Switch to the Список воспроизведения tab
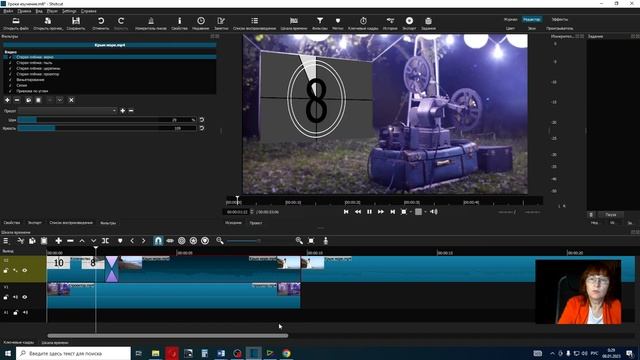640x360 pixels. pyautogui.click(x=71, y=223)
